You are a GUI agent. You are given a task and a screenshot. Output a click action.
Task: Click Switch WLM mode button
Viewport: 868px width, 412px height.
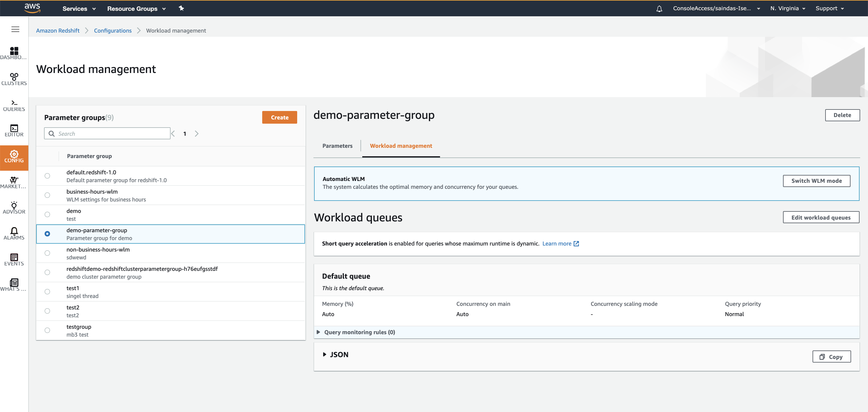[x=816, y=181]
